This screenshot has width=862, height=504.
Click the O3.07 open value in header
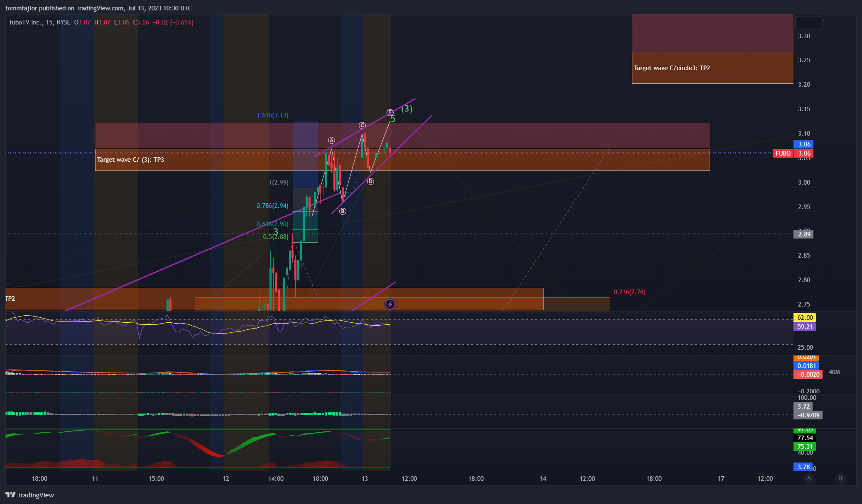[82, 22]
